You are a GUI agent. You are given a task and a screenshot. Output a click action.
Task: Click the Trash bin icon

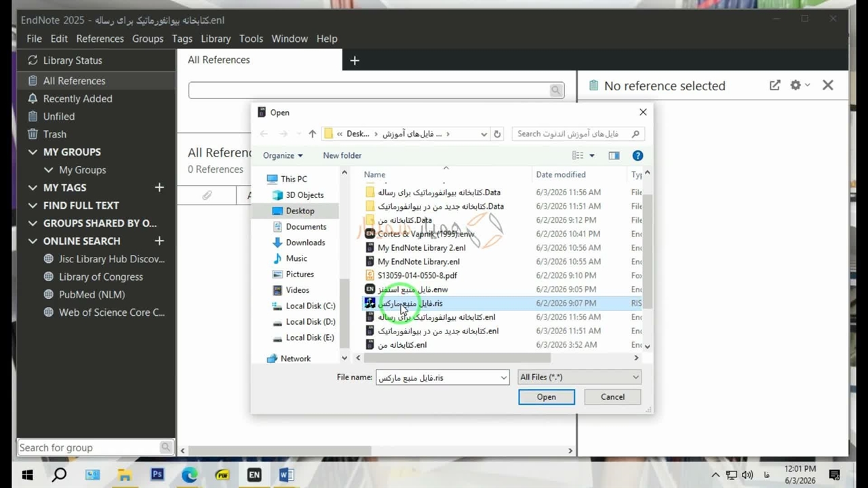pyautogui.click(x=32, y=134)
